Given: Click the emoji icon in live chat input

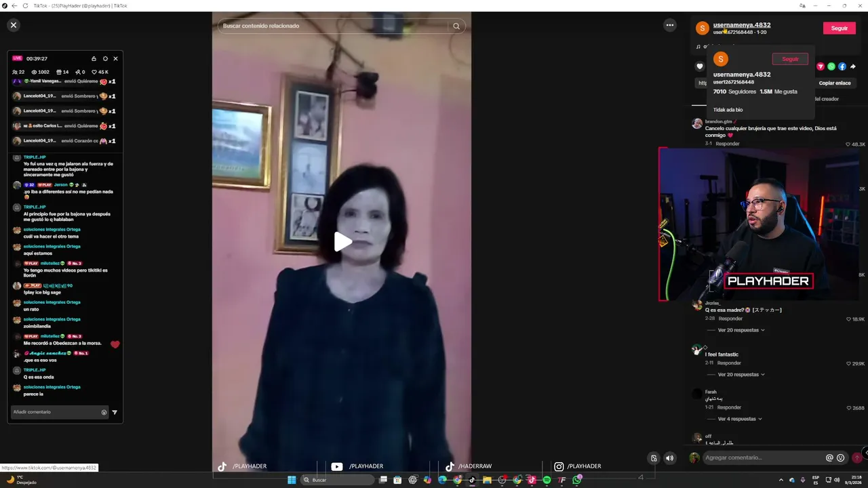Looking at the screenshot, I should 104,412.
